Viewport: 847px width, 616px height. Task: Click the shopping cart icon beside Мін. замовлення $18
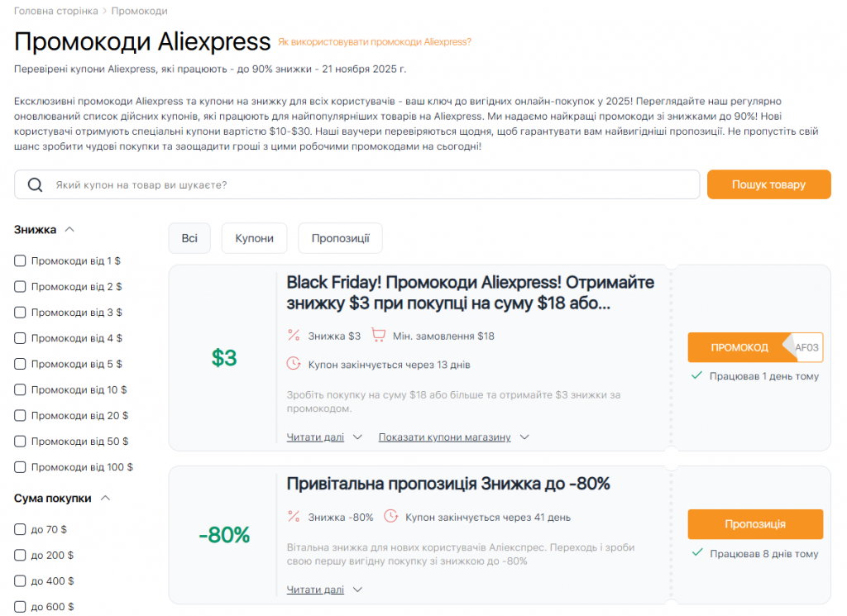click(x=378, y=333)
